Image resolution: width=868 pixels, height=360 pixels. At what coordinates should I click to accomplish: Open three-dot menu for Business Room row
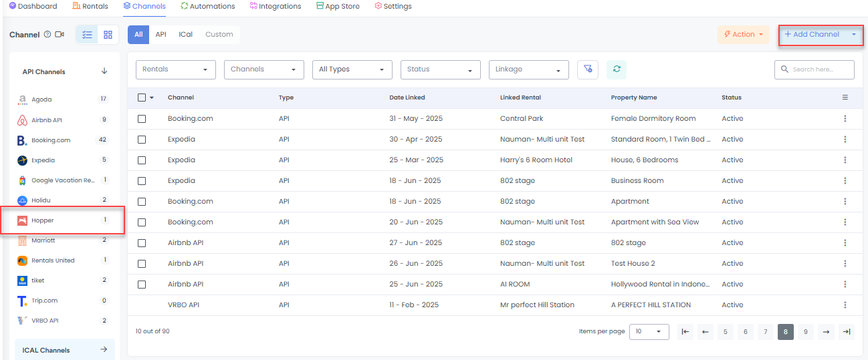845,181
